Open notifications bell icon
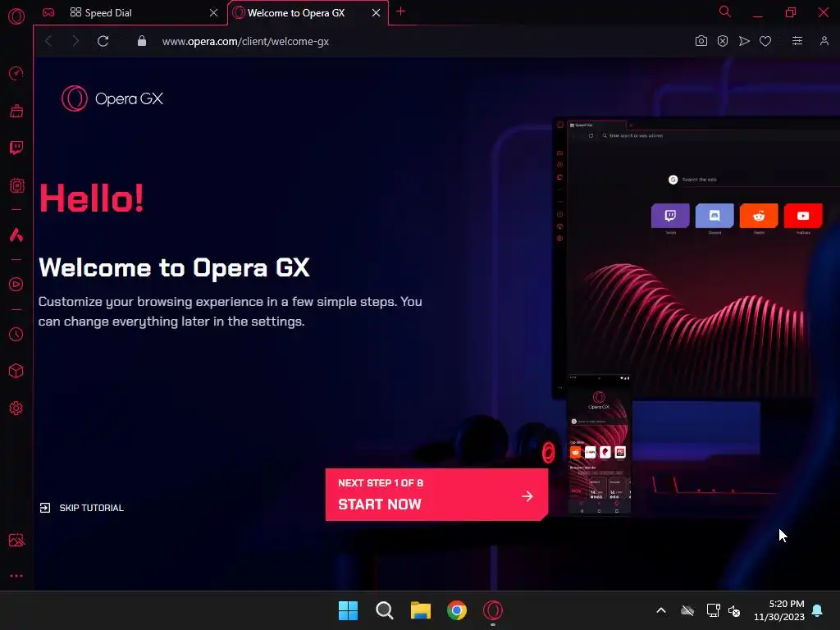The height and width of the screenshot is (630, 840). tap(818, 610)
